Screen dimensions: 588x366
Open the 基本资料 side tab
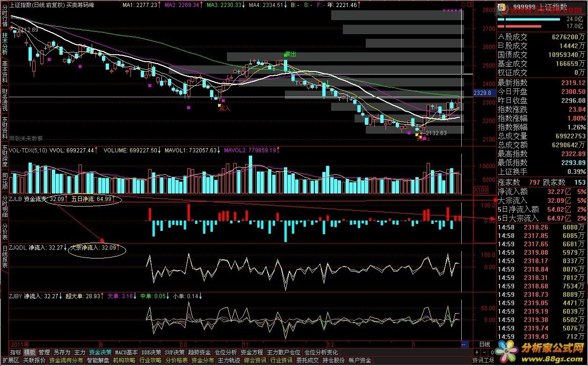click(5, 72)
